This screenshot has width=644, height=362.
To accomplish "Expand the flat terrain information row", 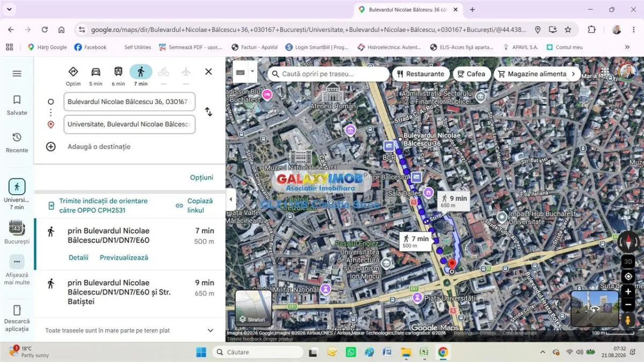I will [x=130, y=330].
